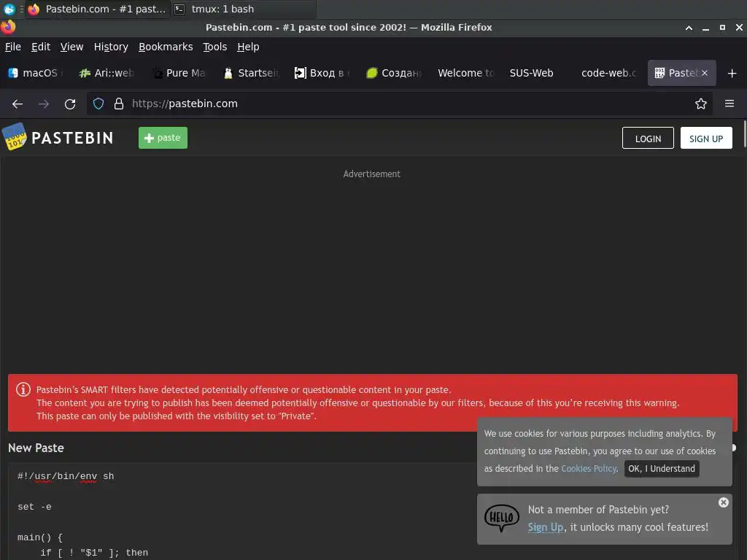
Task: Click the 'main() {' line in paste
Action: pyautogui.click(x=40, y=537)
